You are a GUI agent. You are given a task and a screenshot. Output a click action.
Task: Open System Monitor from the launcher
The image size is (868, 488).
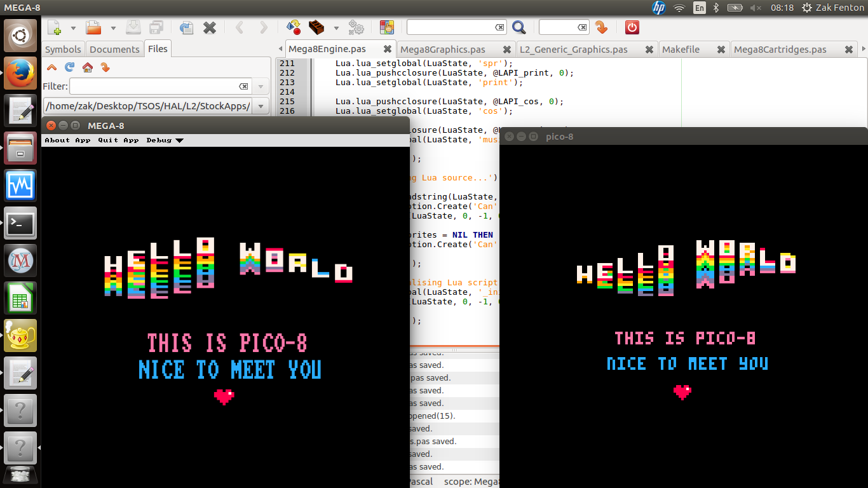(20, 186)
